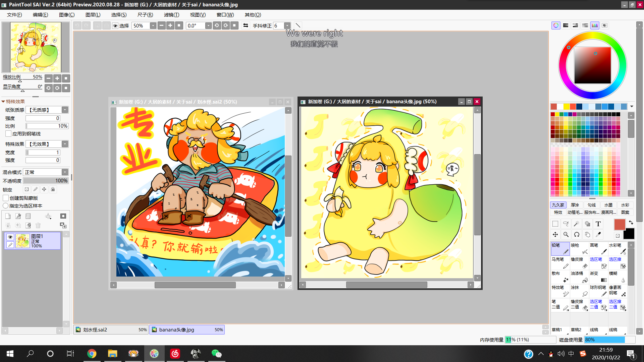Select the 铅笔 pencil tool
Viewport: 644px width, 362px height.
coord(560,249)
